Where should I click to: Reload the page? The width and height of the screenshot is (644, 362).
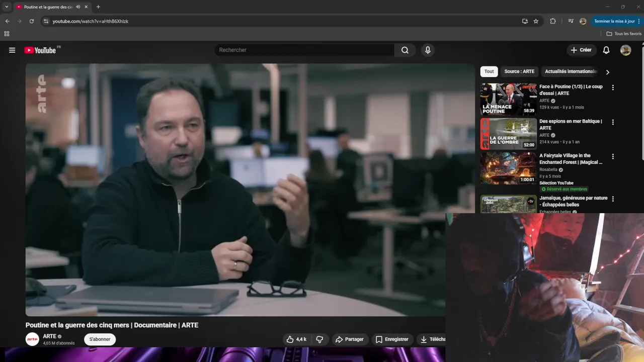pos(32,21)
